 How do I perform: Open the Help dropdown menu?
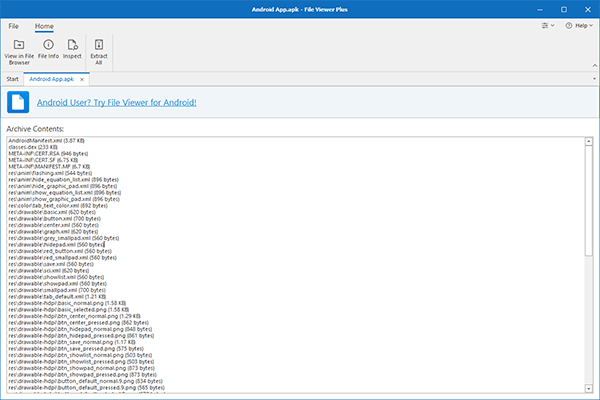pyautogui.click(x=579, y=26)
